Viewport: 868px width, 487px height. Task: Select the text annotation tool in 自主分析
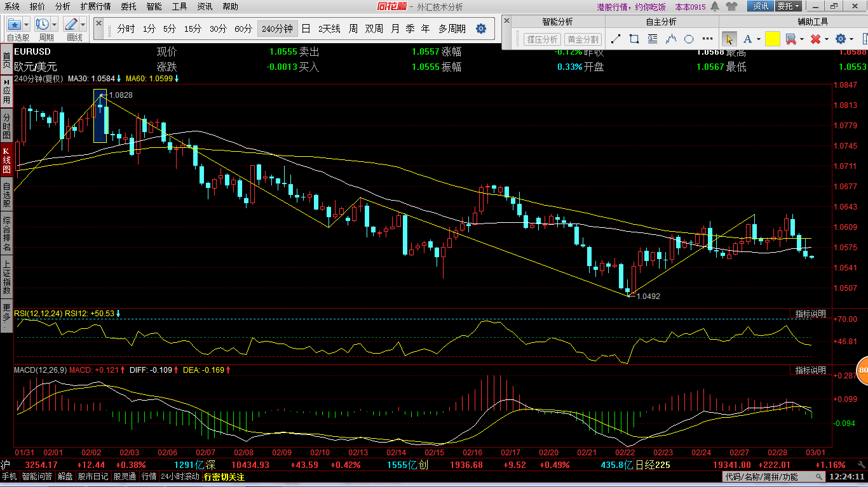(x=653, y=39)
